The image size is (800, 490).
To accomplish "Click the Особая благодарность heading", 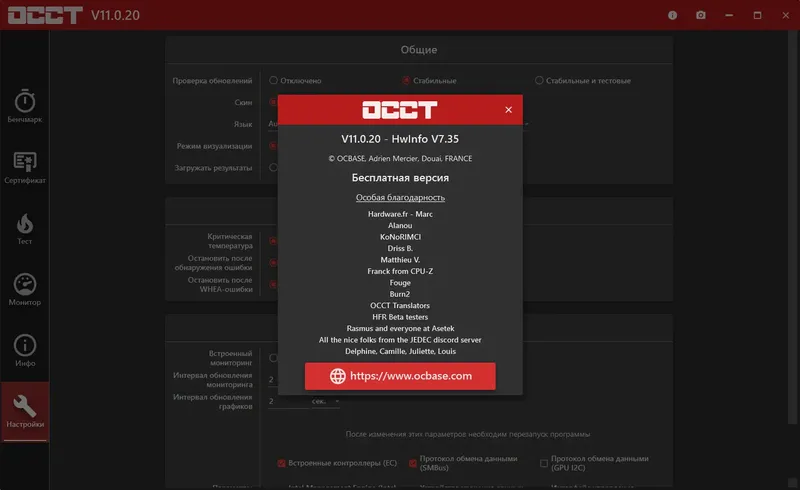I will point(400,198).
